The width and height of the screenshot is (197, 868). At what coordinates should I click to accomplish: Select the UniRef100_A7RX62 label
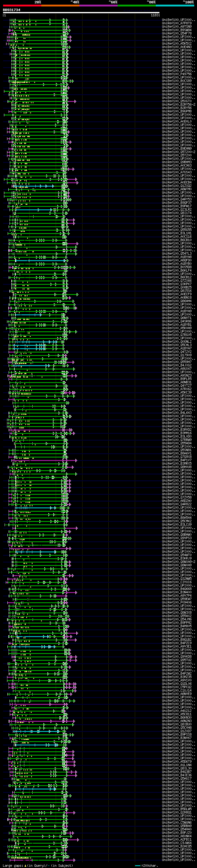(177, 389)
